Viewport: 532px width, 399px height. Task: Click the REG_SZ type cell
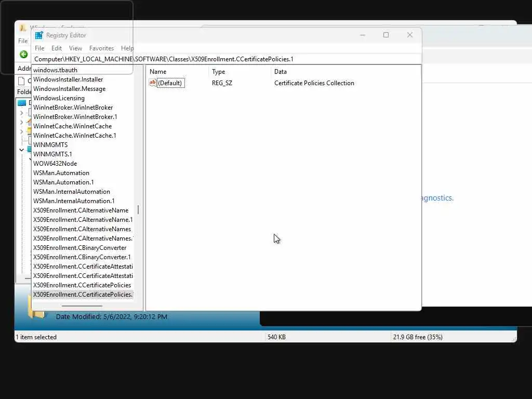[x=222, y=83]
